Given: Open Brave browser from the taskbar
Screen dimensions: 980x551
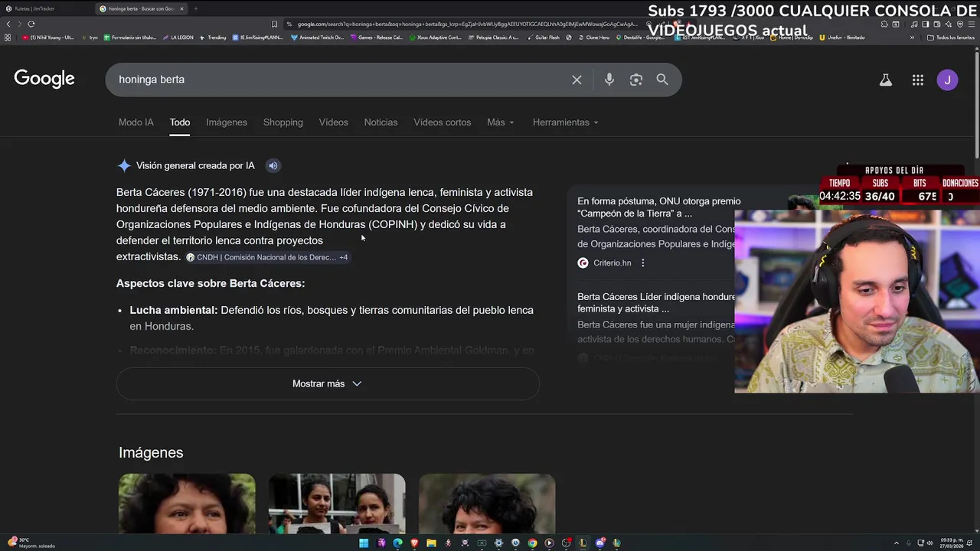Looking at the screenshot, I should click(x=414, y=543).
